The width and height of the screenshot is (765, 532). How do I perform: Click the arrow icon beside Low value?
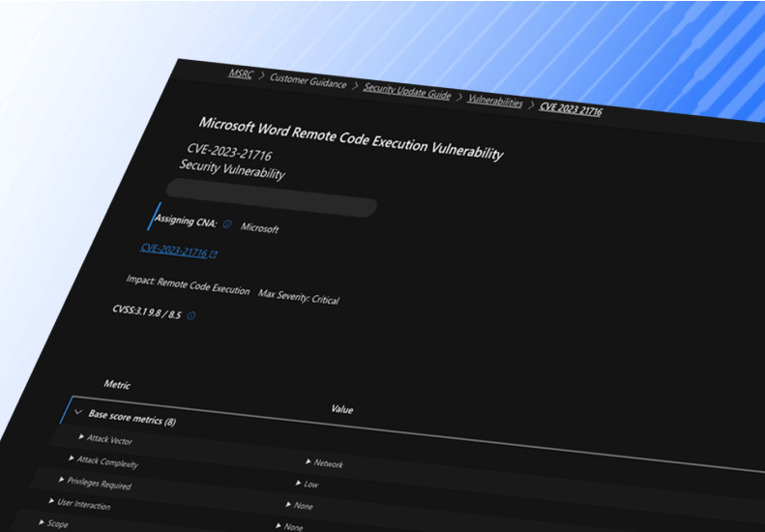pos(298,482)
